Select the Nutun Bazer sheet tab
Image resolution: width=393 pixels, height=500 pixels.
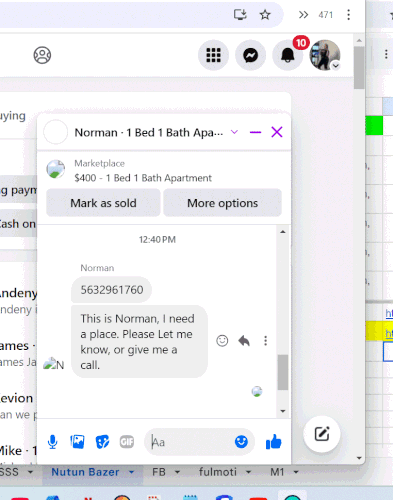[x=85, y=472]
